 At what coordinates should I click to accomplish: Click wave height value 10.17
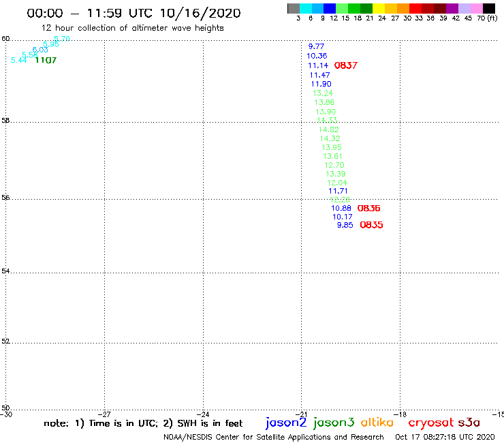(x=343, y=217)
